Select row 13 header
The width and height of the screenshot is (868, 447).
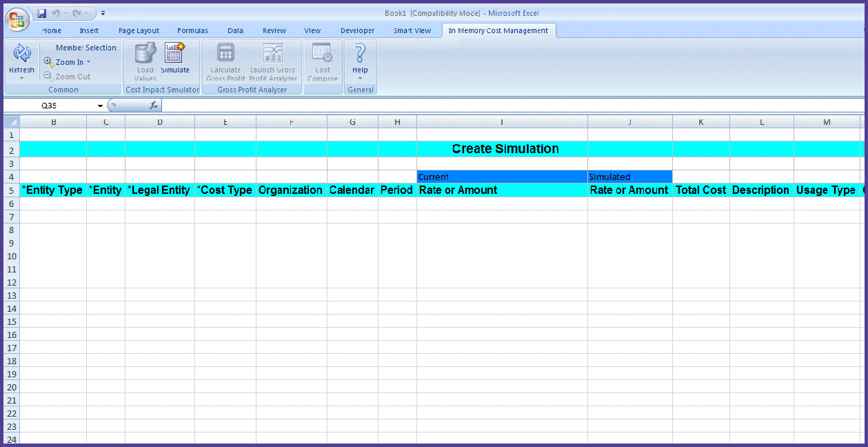click(12, 295)
